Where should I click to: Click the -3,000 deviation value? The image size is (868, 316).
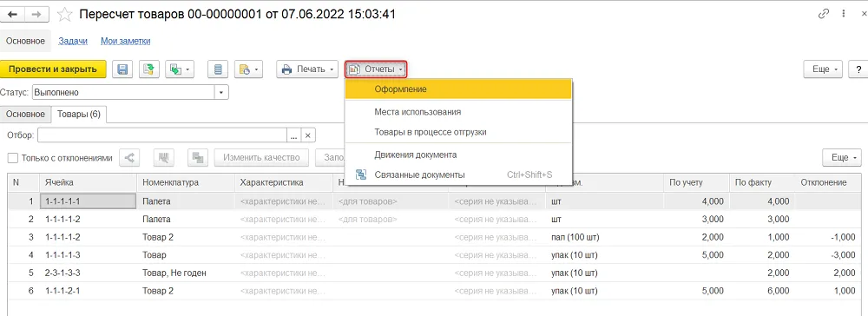842,255
